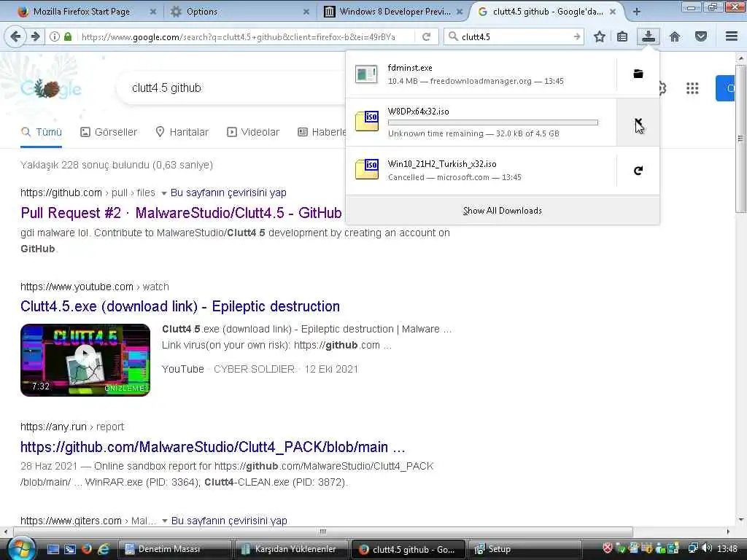Click Bu sayfanın çevirisini yap for giters result
This screenshot has width=747, height=560.
click(229, 521)
